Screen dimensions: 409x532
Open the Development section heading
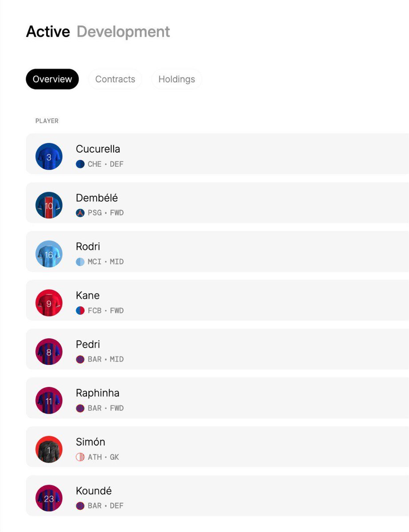123,32
